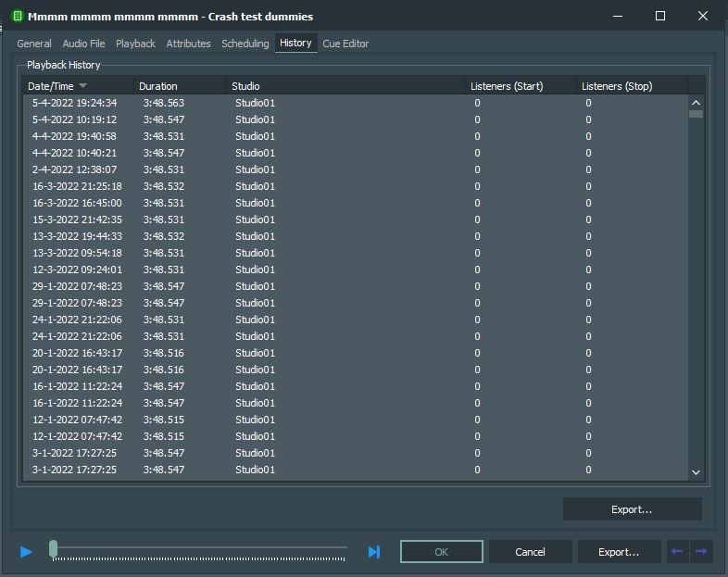Switch to the Scheduling tab
728x577 pixels.
pos(245,44)
